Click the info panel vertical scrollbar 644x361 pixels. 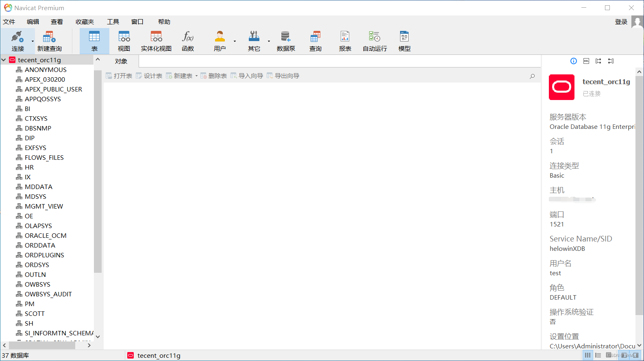639,195
